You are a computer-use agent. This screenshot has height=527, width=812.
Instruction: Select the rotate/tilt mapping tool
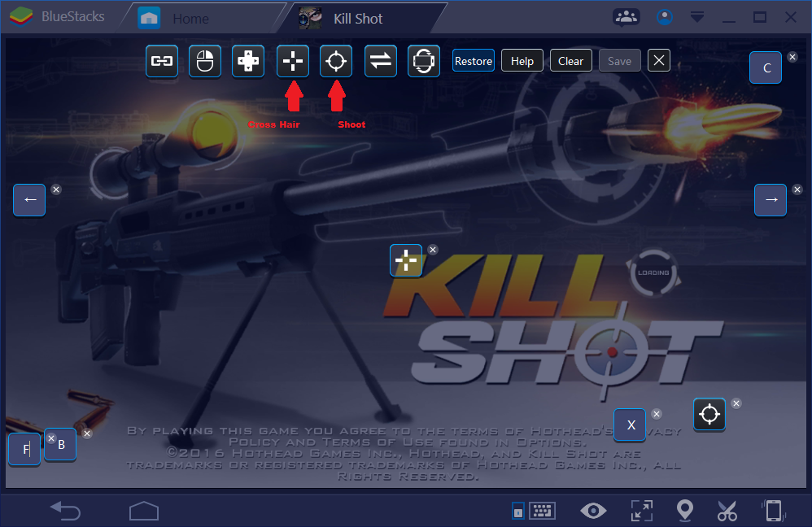424,61
